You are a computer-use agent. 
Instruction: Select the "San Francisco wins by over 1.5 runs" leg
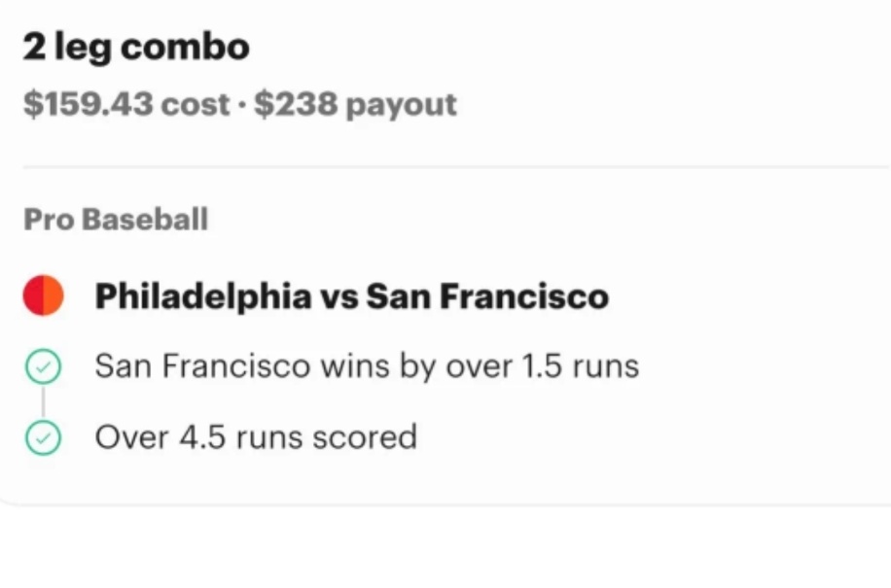pyautogui.click(x=367, y=366)
